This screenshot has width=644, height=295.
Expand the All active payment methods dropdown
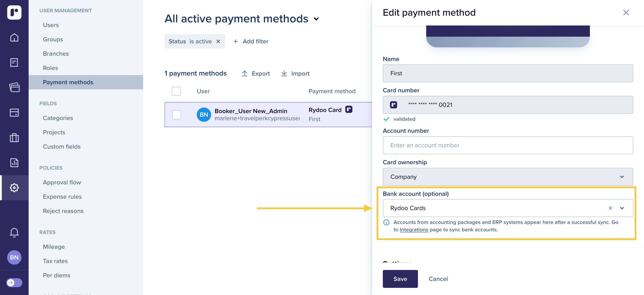tap(316, 19)
